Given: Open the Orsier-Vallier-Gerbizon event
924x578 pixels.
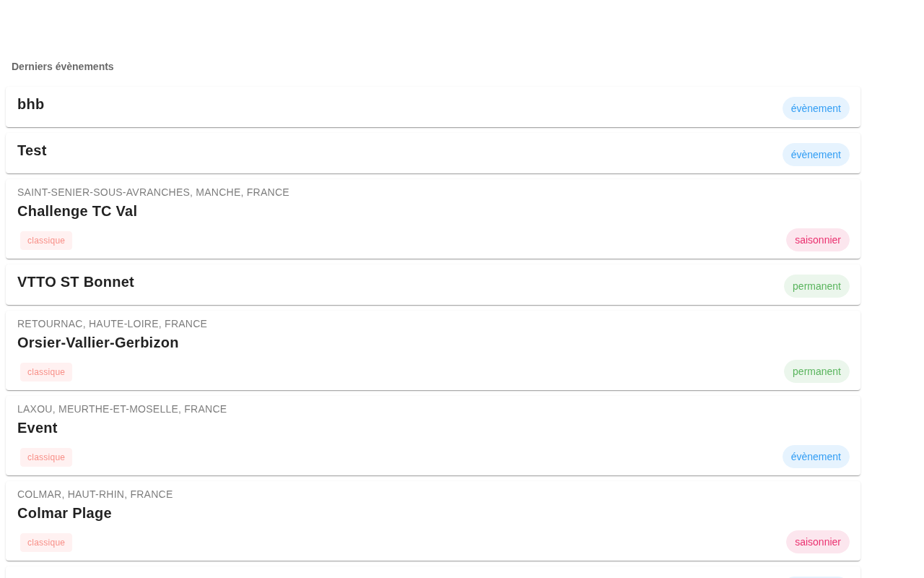Looking at the screenshot, I should click(98, 342).
